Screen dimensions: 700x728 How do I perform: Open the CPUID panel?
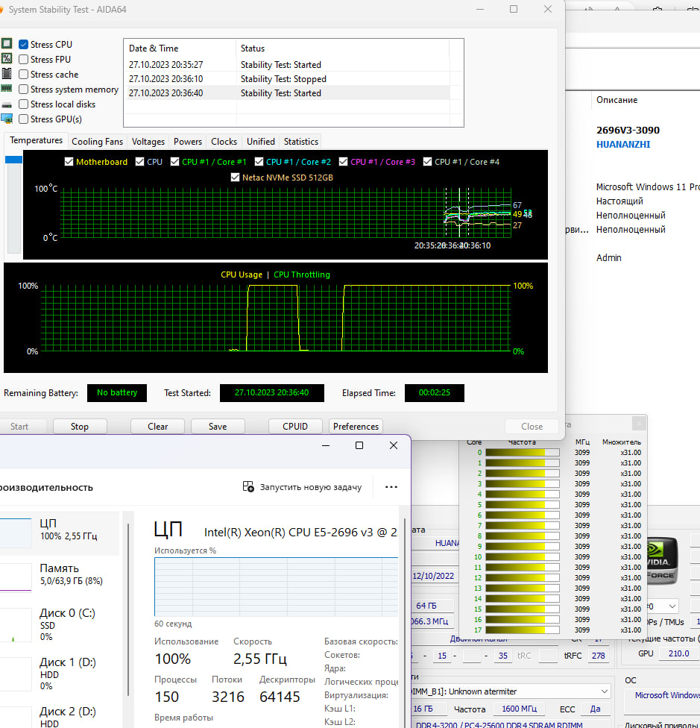coord(295,426)
